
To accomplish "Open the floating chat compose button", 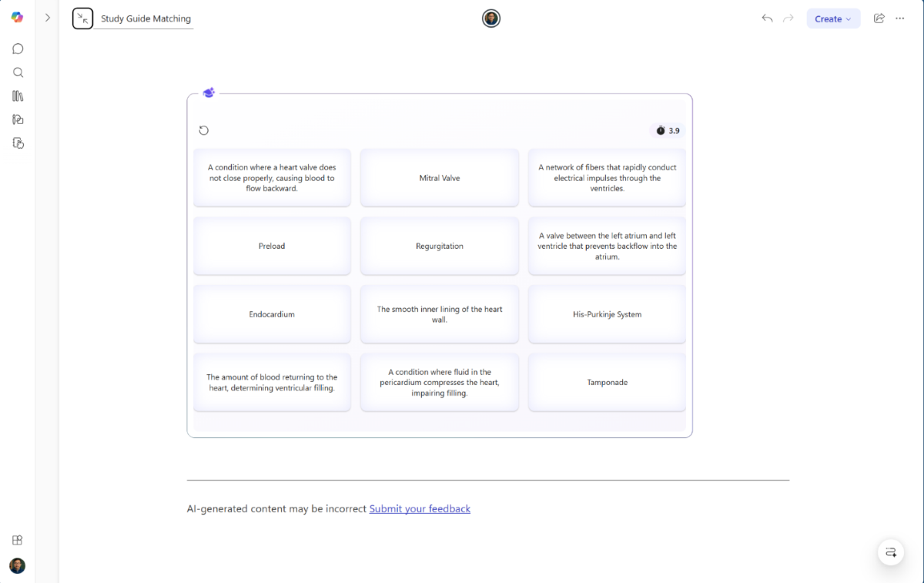I will tap(891, 552).
